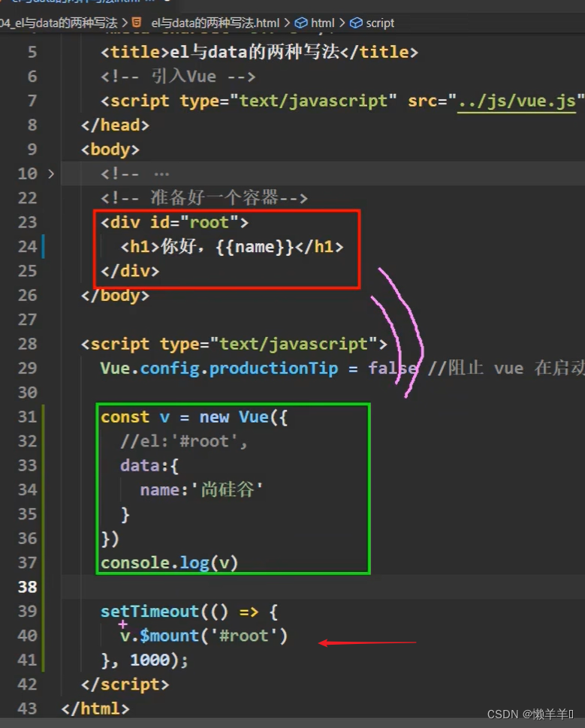
Task: Click the name:'尚硅谷' value on line 34
Action: (x=202, y=490)
